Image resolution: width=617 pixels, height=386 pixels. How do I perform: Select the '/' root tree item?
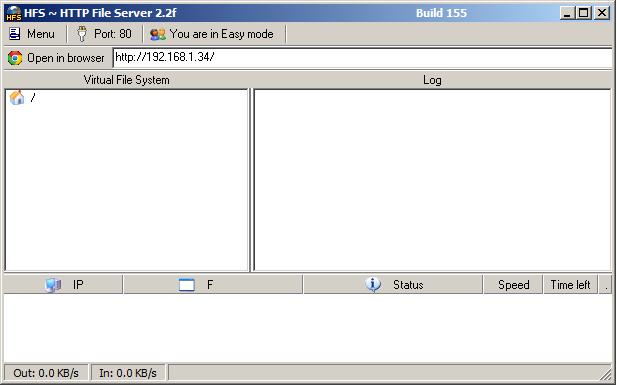pyautogui.click(x=33, y=98)
